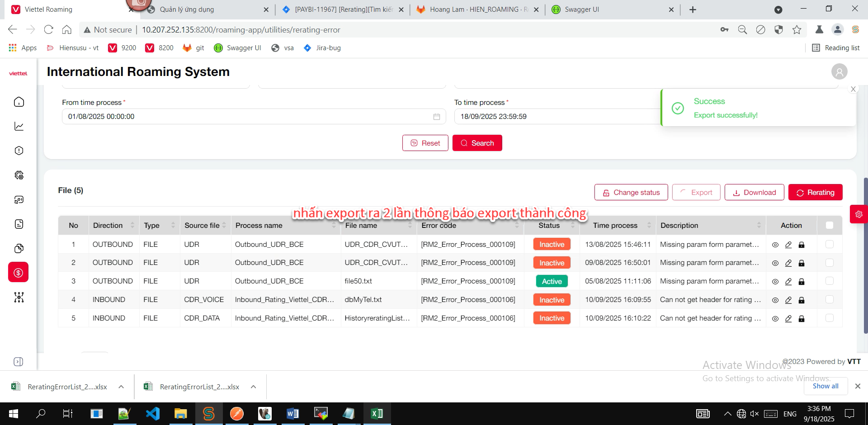Click the red Search button

pyautogui.click(x=477, y=143)
